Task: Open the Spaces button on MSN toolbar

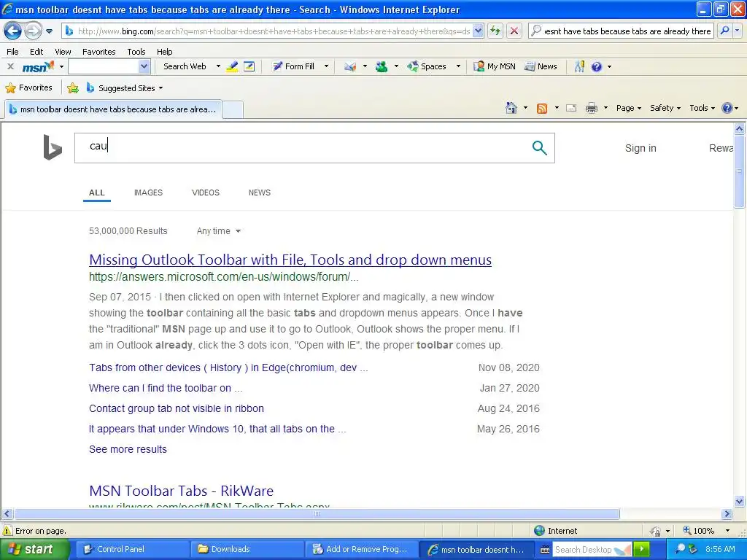Action: 426,66
